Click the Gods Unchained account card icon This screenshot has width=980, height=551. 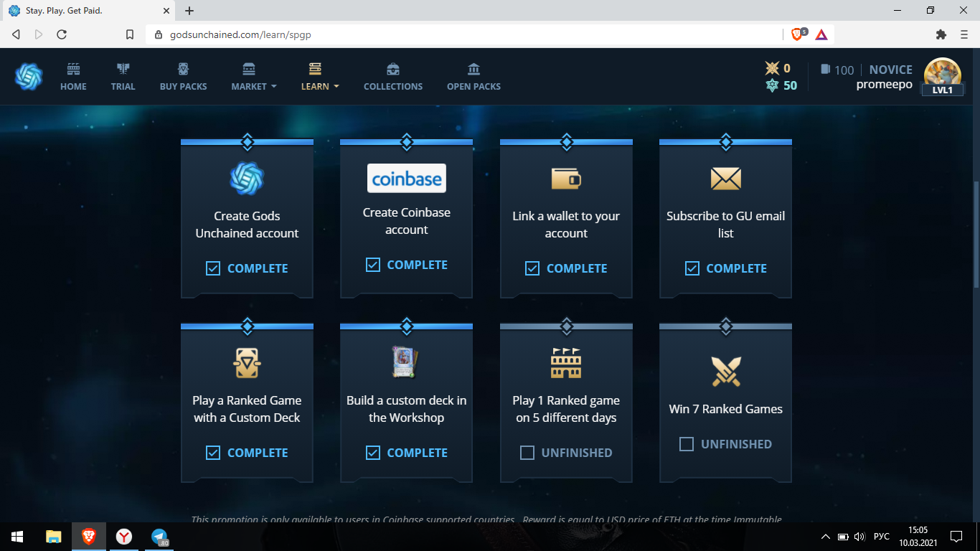247,179
